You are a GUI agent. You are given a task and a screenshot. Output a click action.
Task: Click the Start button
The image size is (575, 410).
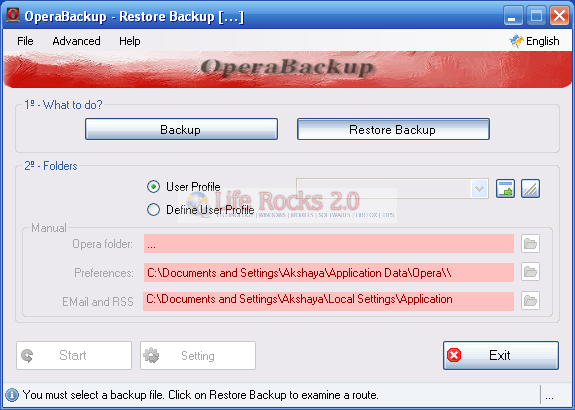(x=74, y=355)
